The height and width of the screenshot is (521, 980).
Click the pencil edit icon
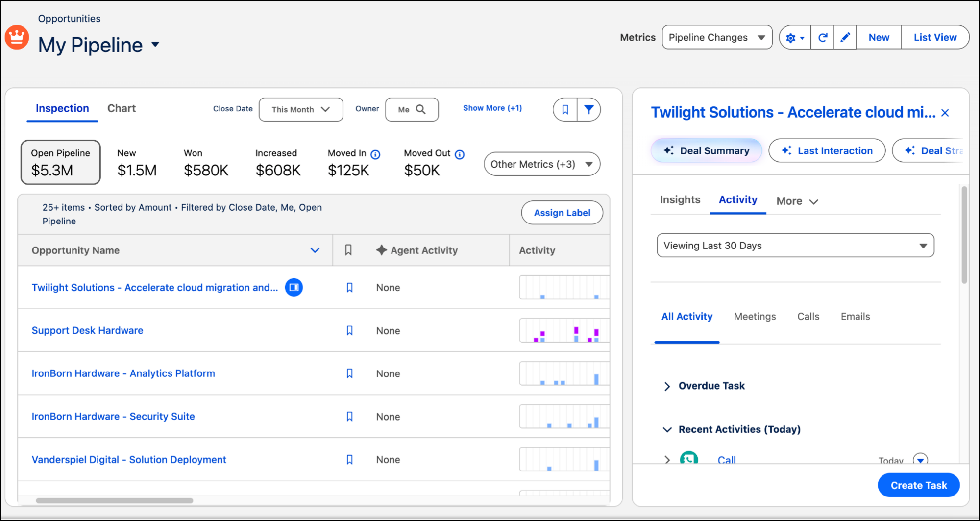(845, 38)
